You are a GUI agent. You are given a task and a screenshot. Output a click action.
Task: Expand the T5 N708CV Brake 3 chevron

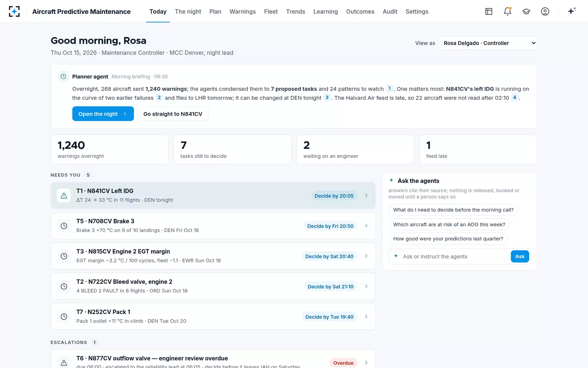(x=366, y=226)
